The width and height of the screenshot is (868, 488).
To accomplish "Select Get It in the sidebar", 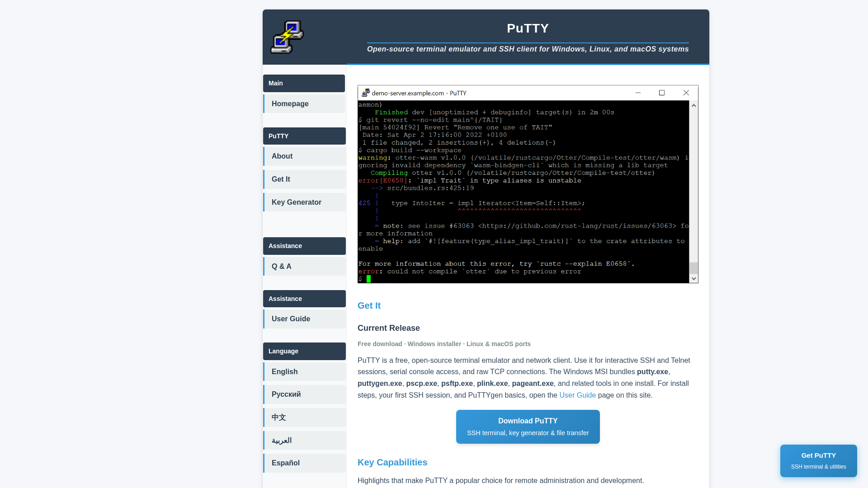I will pyautogui.click(x=304, y=179).
